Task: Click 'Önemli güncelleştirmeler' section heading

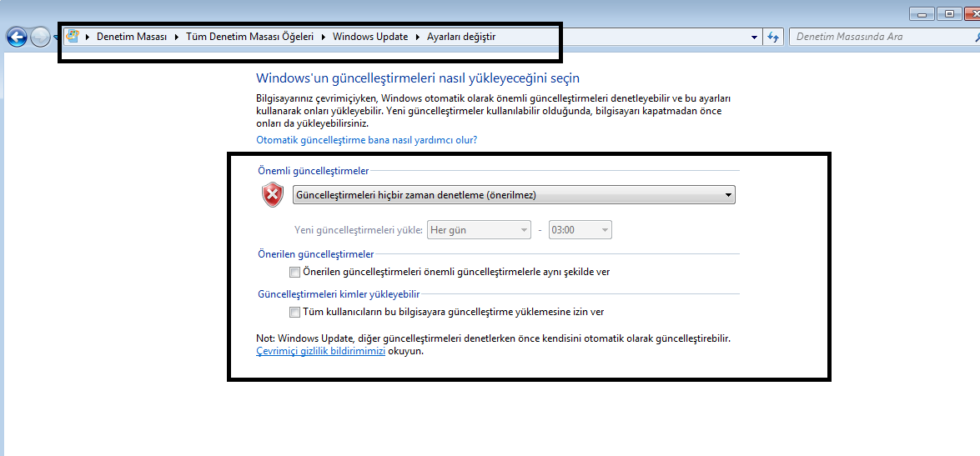Action: (x=313, y=171)
